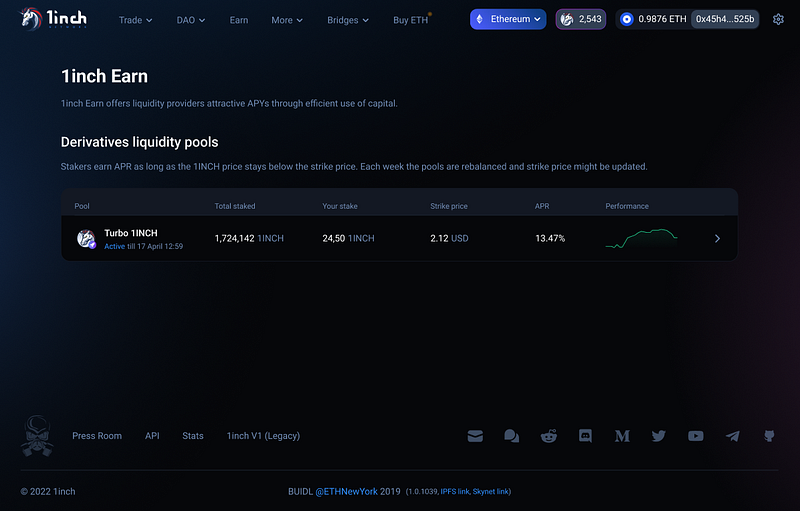Go to the Earn menu item

239,20
